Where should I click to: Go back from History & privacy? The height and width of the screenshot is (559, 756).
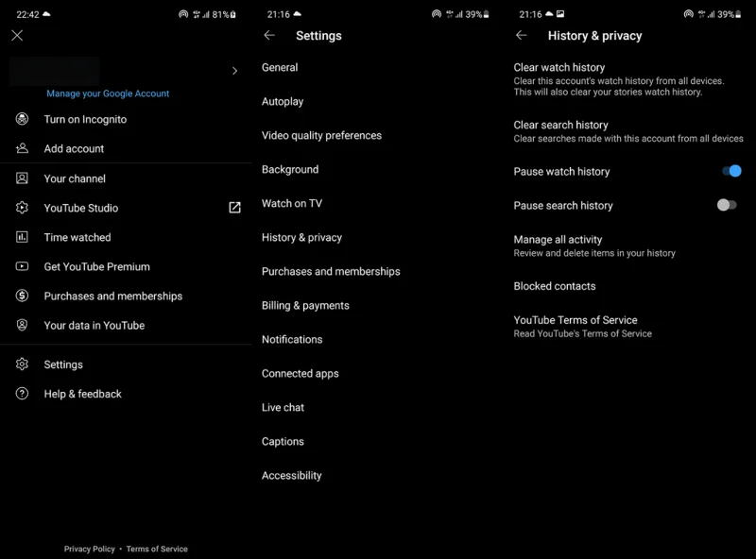pos(522,35)
